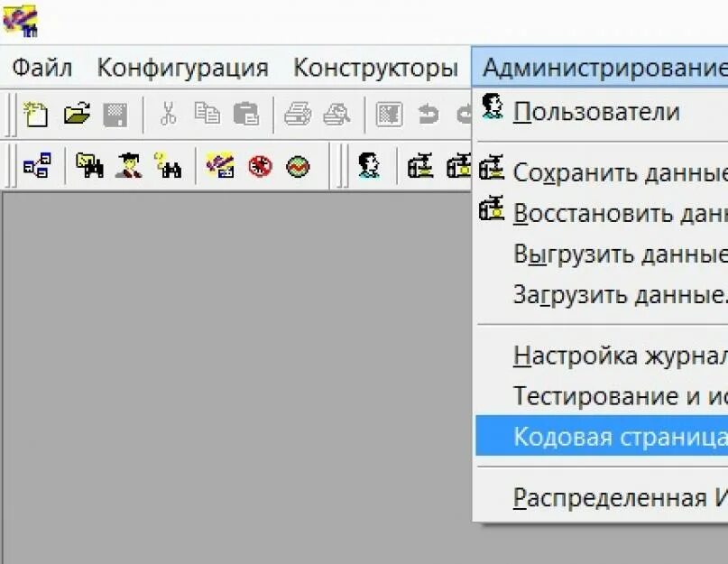728x564 pixels.
Task: Select Тестирование и исправление menu entry
Action: (602, 396)
